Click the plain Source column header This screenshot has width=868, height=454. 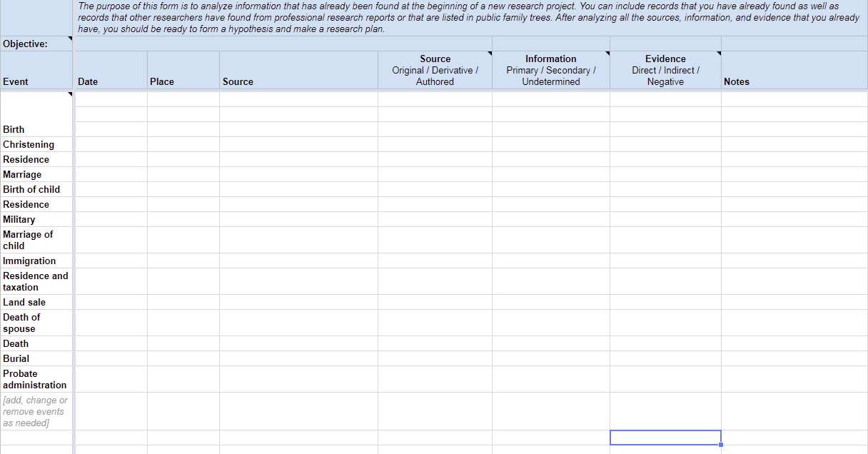click(298, 70)
